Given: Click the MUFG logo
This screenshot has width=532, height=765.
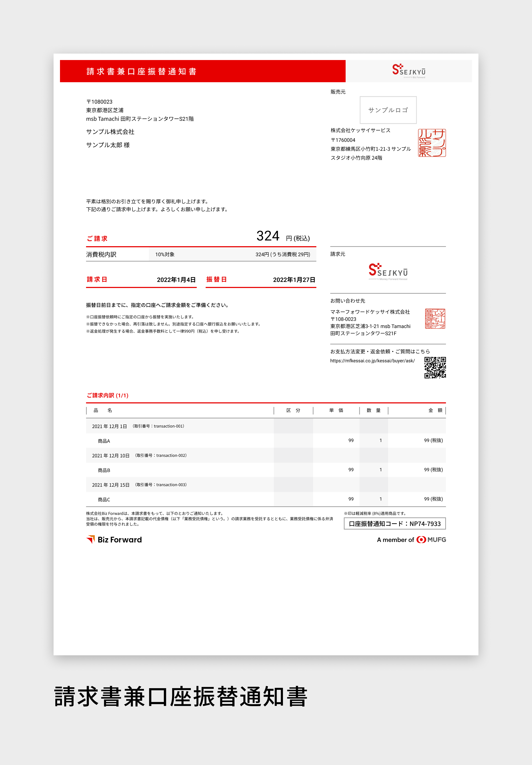Looking at the screenshot, I should (431, 539).
